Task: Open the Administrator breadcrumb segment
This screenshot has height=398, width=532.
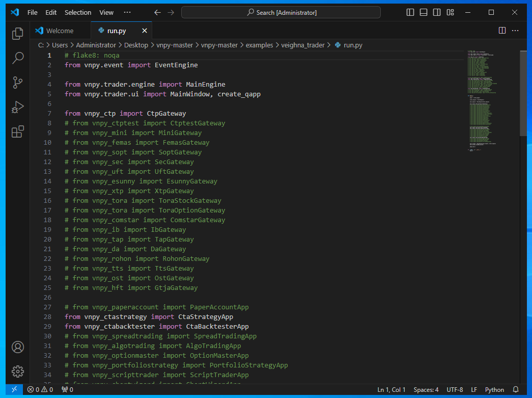Action: [96, 45]
